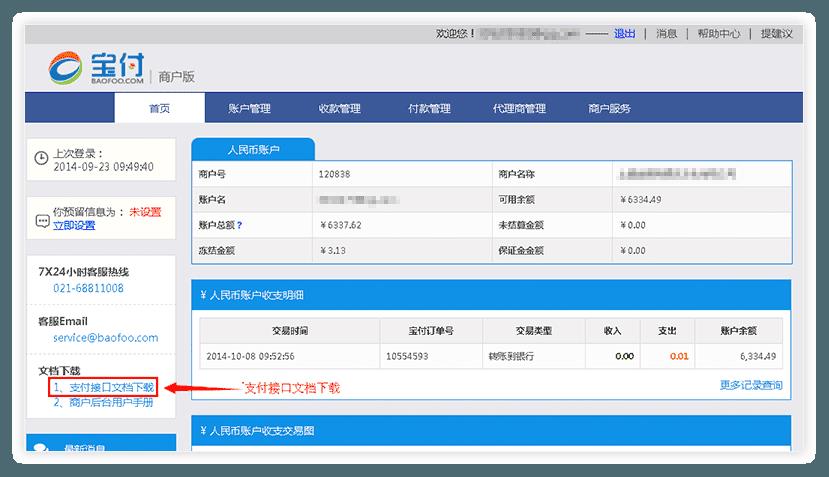Screen dimensions: 829x477
Task: Click the 保证金金额 label
Action: tap(521, 250)
